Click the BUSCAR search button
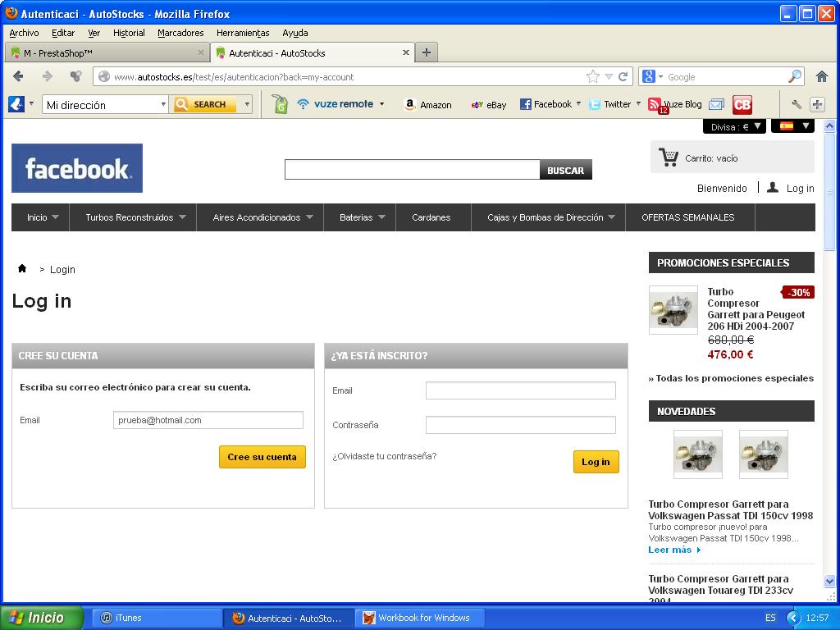 point(565,170)
